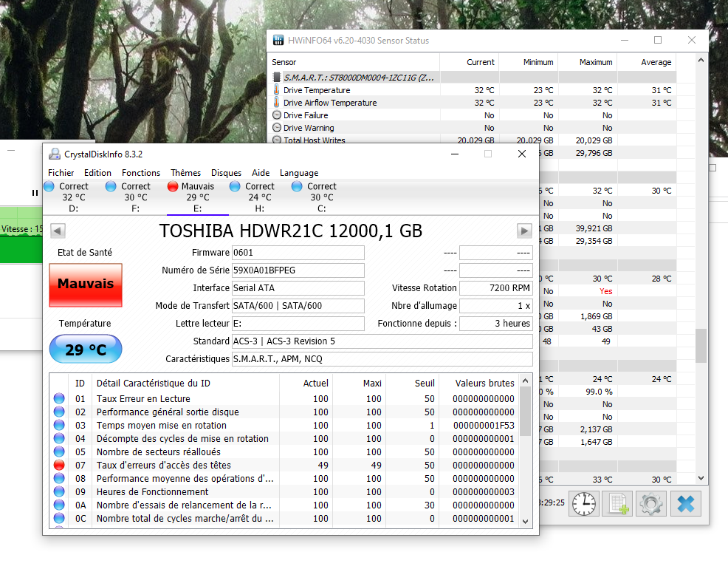Open the Fonctions menu
Image resolution: width=728 pixels, height=569 pixels.
(x=141, y=173)
